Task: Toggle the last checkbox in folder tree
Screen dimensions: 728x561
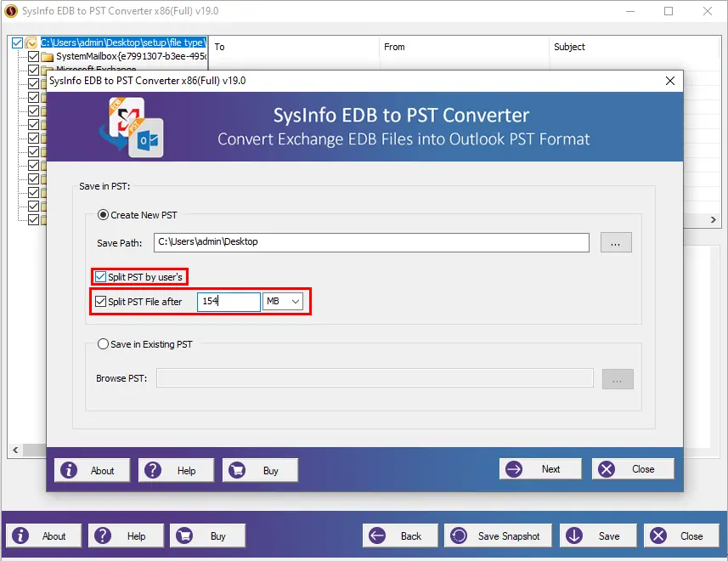Action: [x=33, y=219]
